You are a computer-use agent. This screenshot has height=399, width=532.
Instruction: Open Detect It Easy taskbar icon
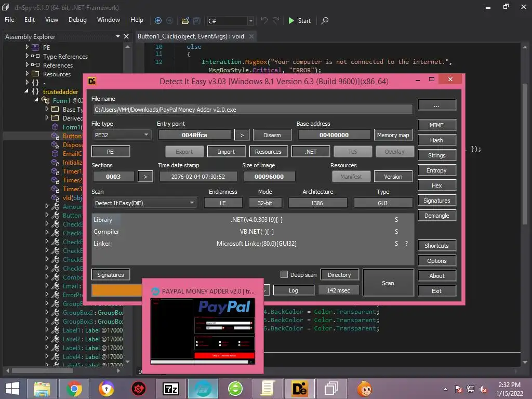300,389
